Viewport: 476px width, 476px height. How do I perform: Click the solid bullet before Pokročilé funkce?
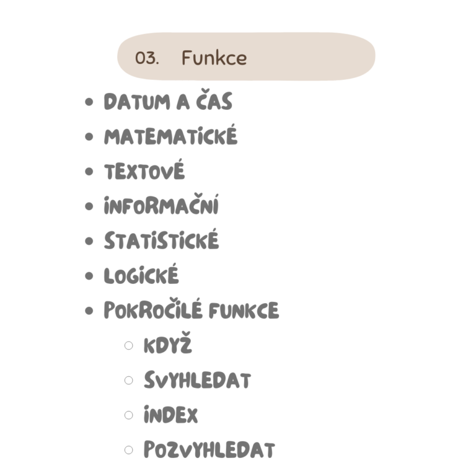pyautogui.click(x=89, y=311)
